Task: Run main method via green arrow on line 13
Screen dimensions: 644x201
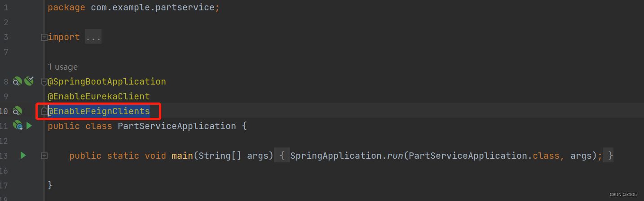Action: click(x=23, y=156)
